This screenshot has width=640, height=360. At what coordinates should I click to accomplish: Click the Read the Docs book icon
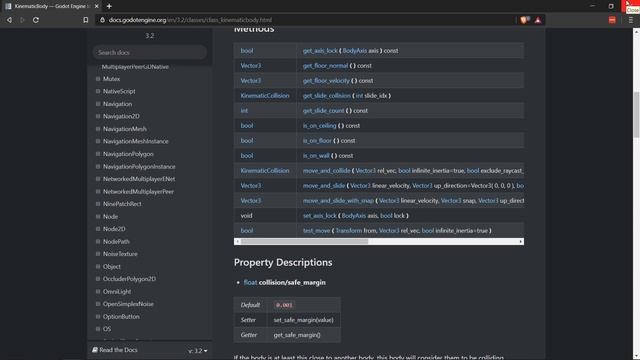[x=95, y=350]
